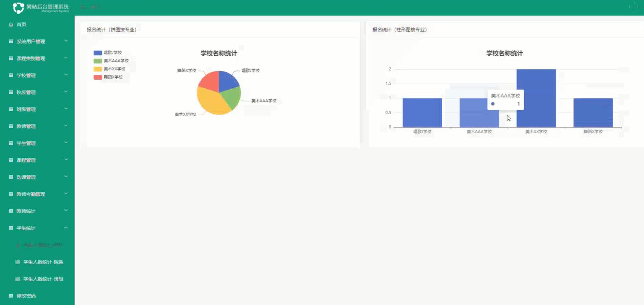Expand the 教师管理 chevron
The height and width of the screenshot is (305, 644).
[x=66, y=126]
